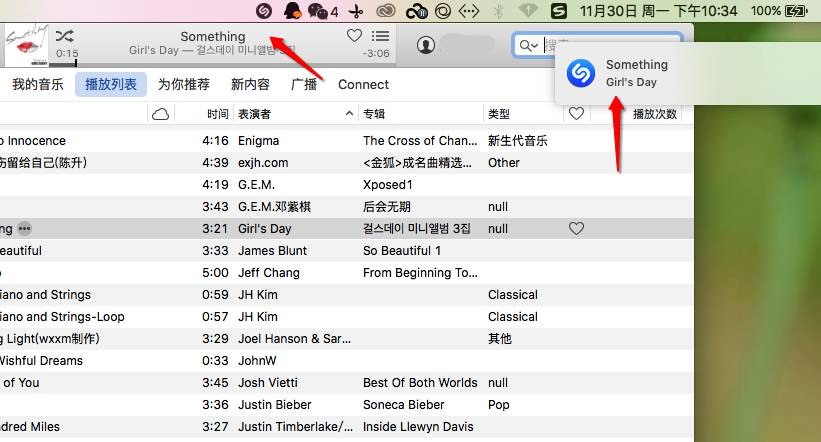The height and width of the screenshot is (442, 821).
Task: Toggle sort direction arrow on 表演者
Action: click(x=349, y=113)
